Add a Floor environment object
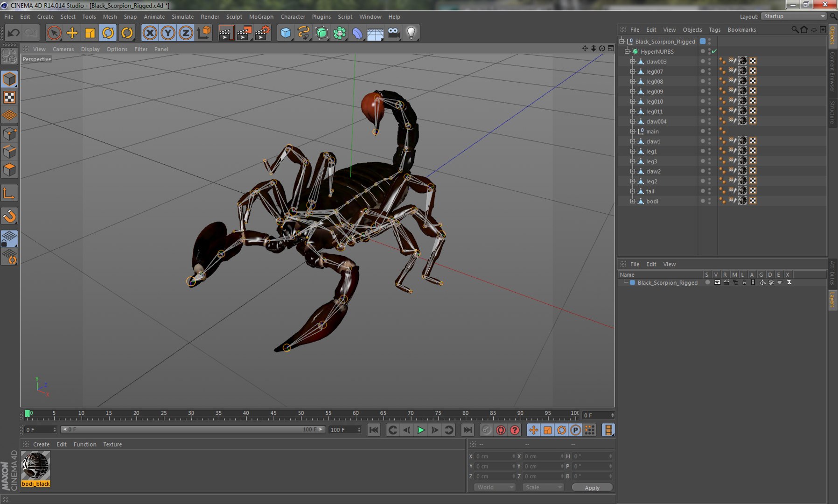 click(x=375, y=33)
